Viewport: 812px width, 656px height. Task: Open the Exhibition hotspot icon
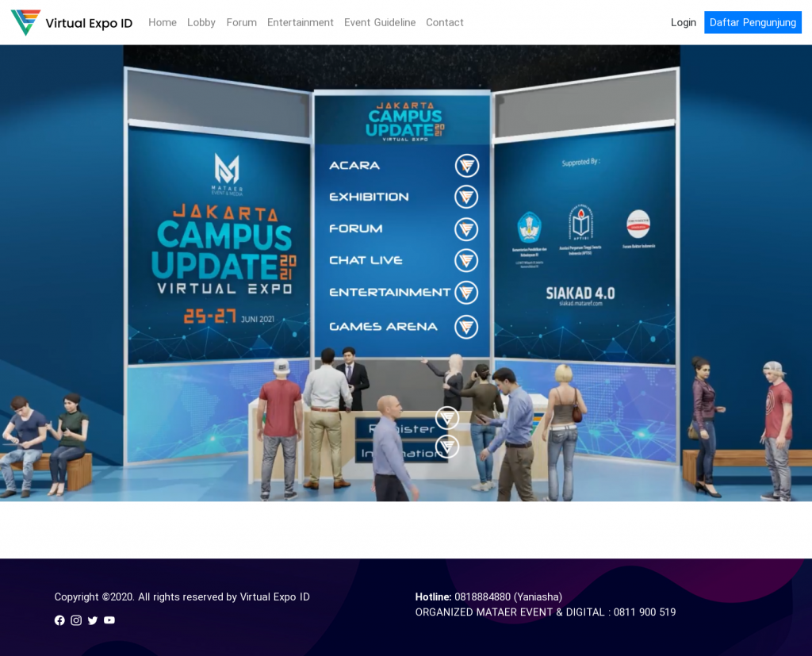[x=466, y=197]
